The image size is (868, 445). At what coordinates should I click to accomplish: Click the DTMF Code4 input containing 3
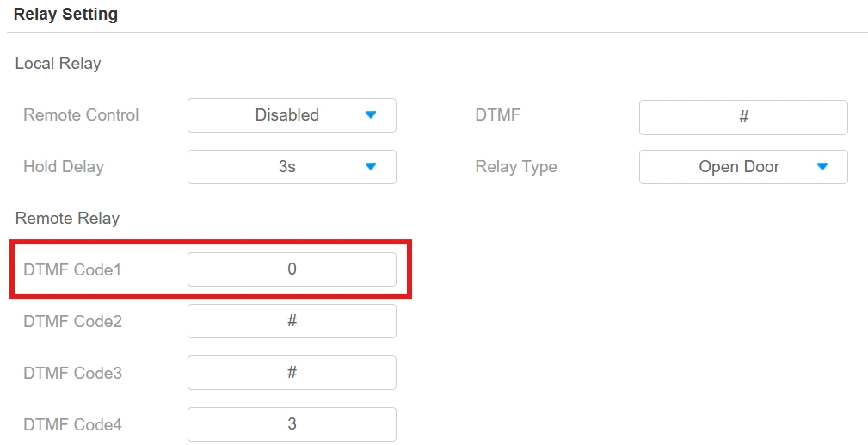click(x=292, y=424)
